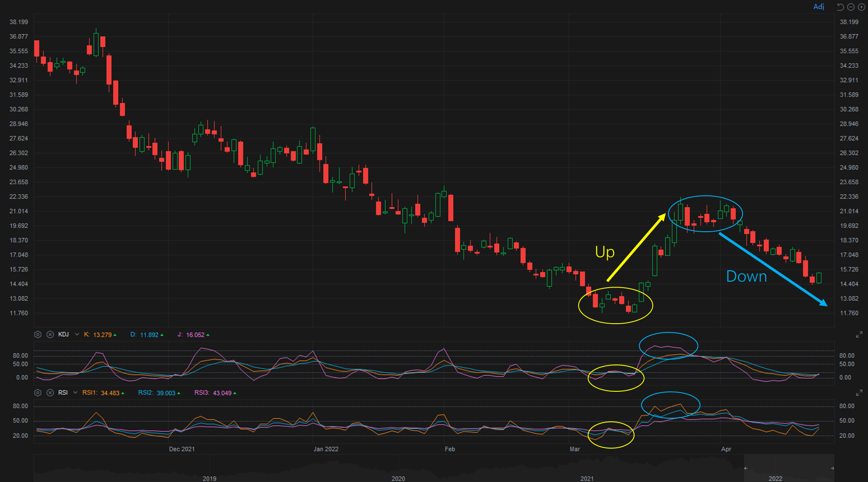
Task: Click the 38.199 label on left price axis
Action: (19, 22)
